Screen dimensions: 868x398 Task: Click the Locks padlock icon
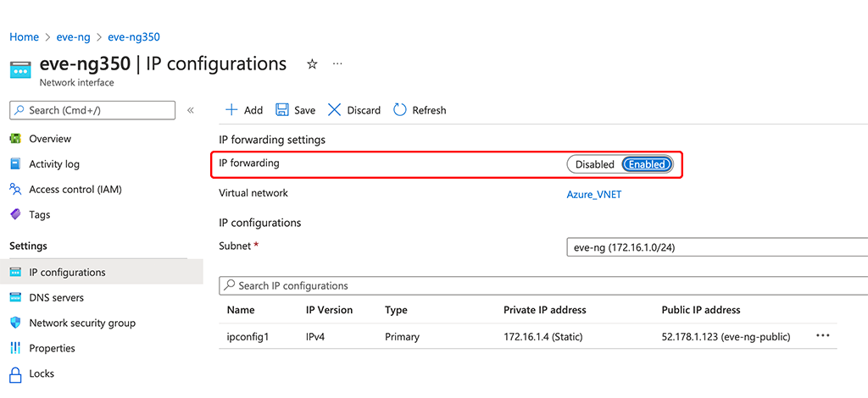coord(15,373)
